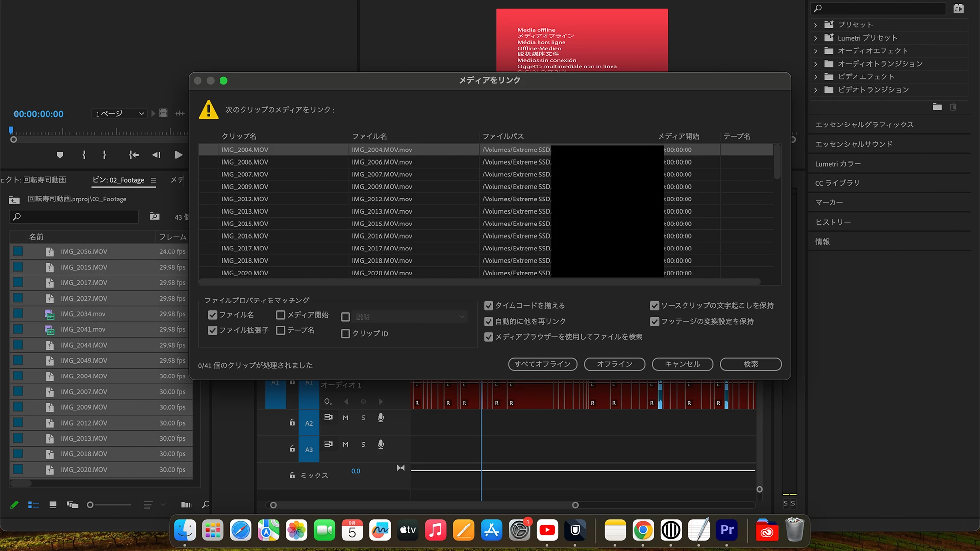980x551 pixels.
Task: Switch project panel to list view
Action: 33,505
